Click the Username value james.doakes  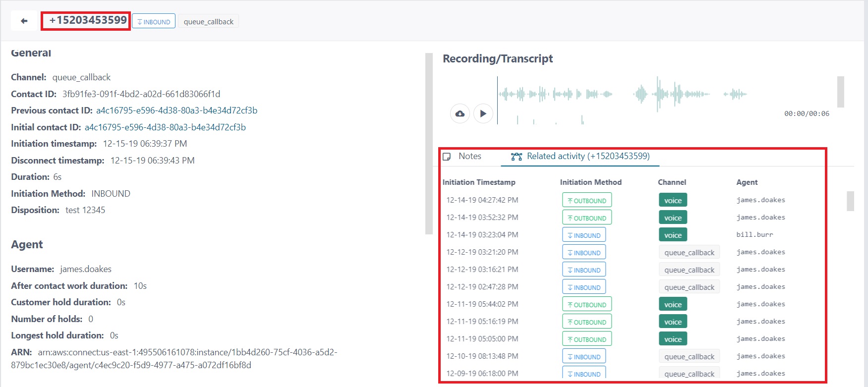pyautogui.click(x=86, y=269)
